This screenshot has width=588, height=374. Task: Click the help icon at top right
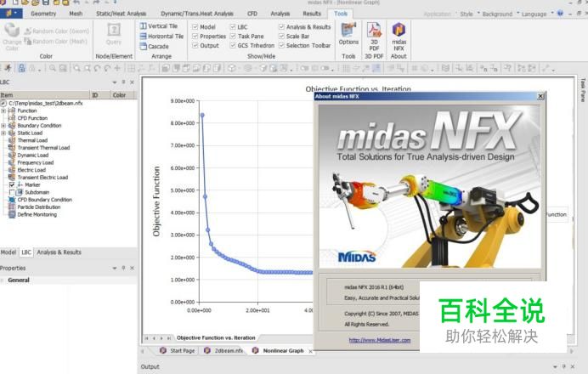click(560, 13)
